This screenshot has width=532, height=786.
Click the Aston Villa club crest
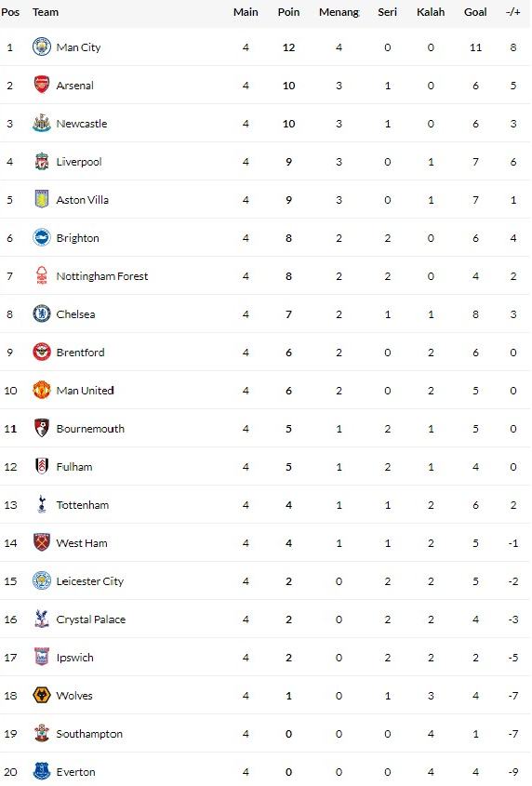tap(42, 199)
